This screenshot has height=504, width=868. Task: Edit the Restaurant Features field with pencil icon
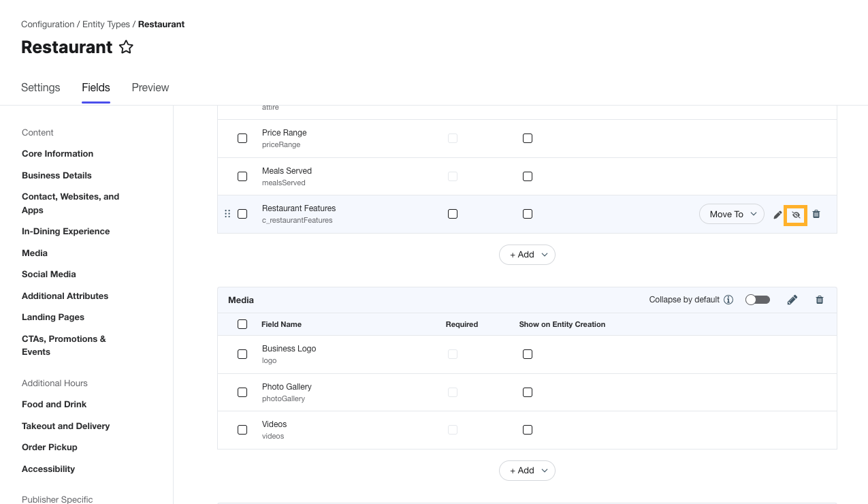[777, 215]
